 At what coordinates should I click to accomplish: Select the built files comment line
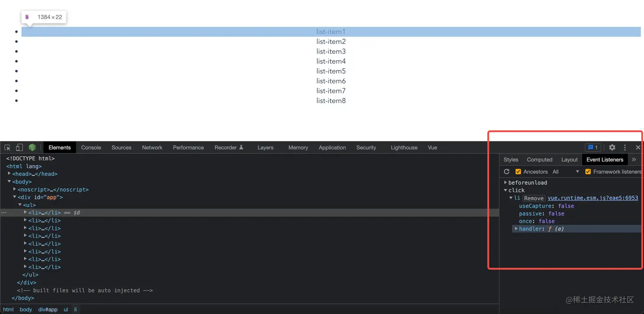point(85,290)
